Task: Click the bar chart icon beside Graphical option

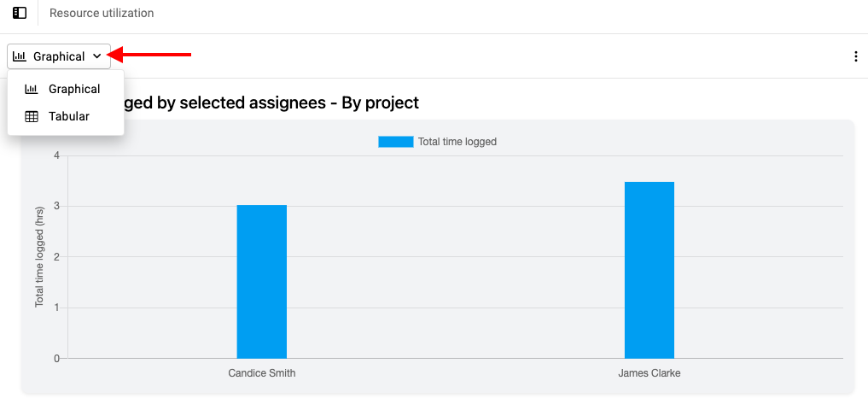Action: 32,89
